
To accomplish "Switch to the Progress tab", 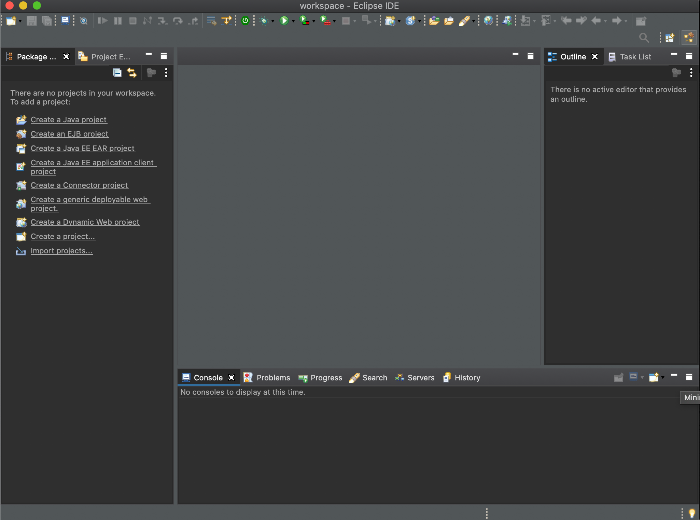I will pyautogui.click(x=320, y=378).
